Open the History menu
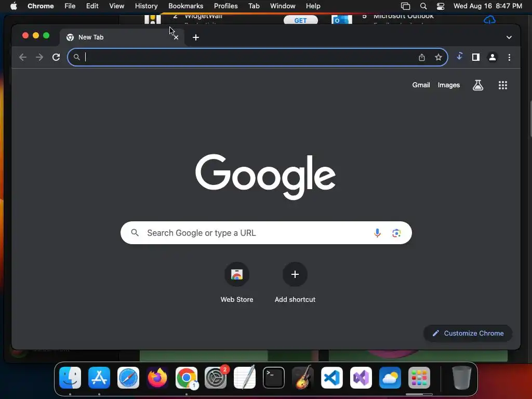Viewport: 532px width, 399px height. [146, 6]
